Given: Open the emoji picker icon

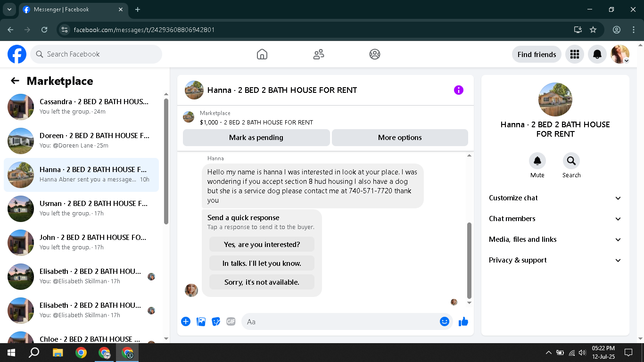Looking at the screenshot, I should click(444, 321).
